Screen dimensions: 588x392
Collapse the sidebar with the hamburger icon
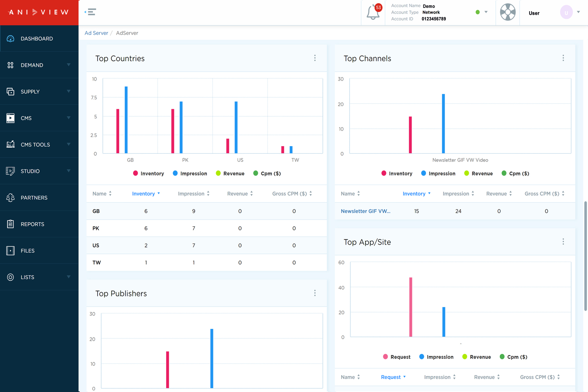click(90, 12)
